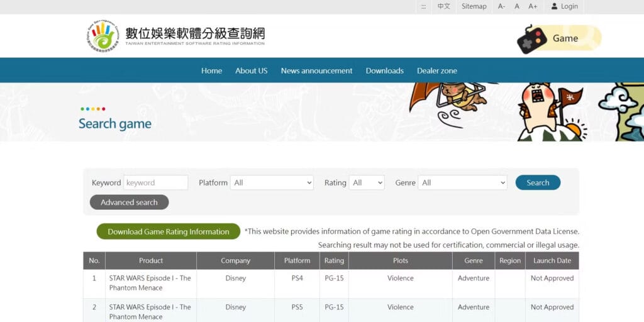Decrease font size with A-

coord(501,6)
